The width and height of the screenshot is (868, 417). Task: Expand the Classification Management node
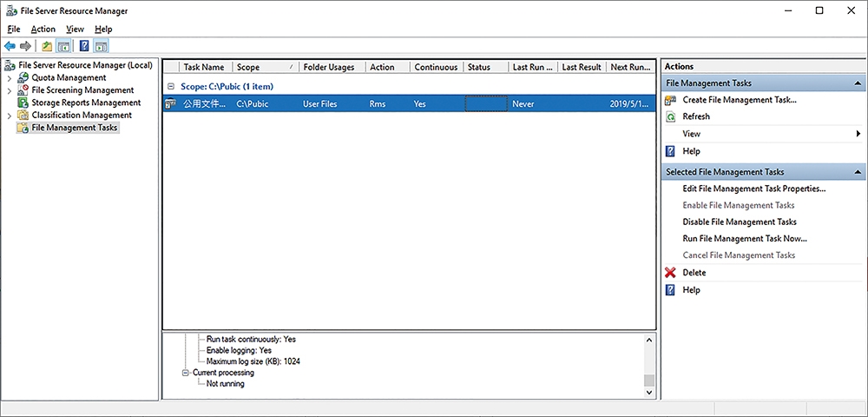point(10,116)
